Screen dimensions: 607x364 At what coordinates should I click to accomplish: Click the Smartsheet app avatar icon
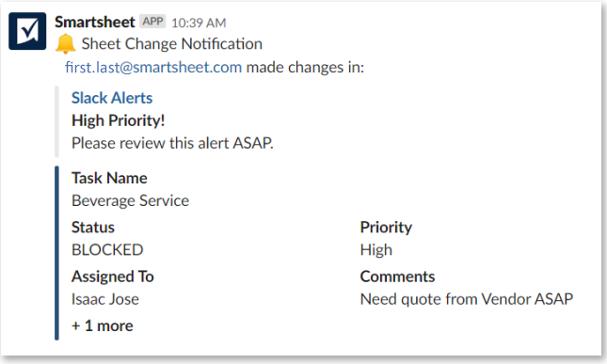pos(27,31)
